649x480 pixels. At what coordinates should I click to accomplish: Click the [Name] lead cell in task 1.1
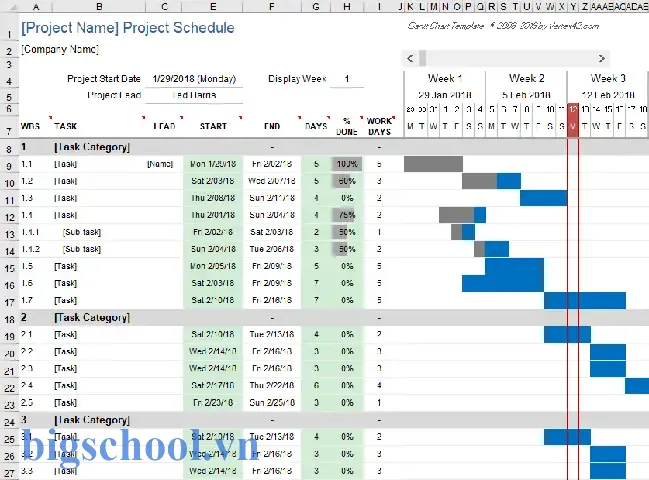[x=160, y=164]
